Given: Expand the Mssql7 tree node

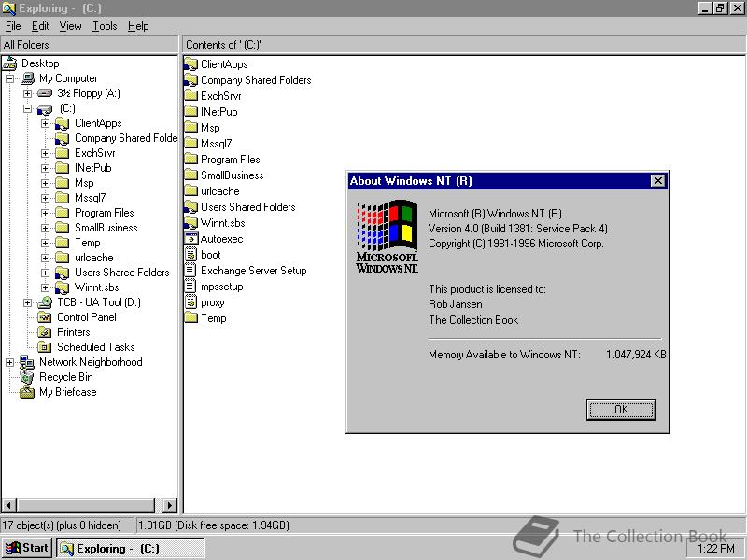Looking at the screenshot, I should click(45, 198).
